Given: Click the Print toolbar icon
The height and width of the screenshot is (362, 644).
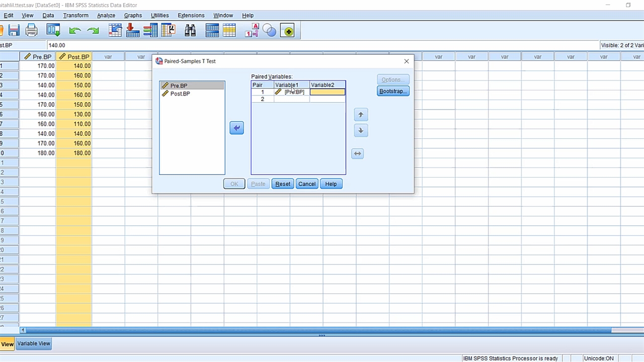Looking at the screenshot, I should coord(31,31).
